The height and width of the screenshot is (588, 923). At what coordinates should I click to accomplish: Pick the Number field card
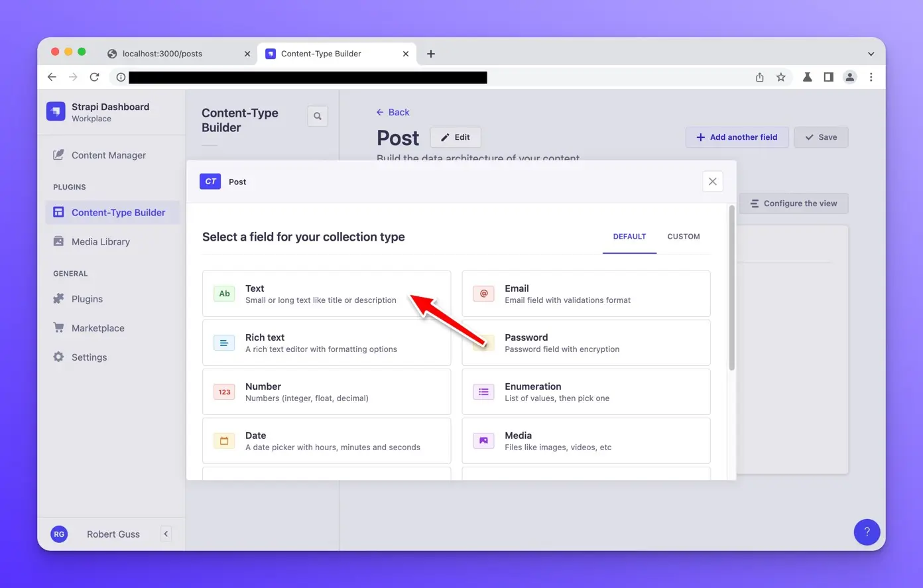pos(326,392)
